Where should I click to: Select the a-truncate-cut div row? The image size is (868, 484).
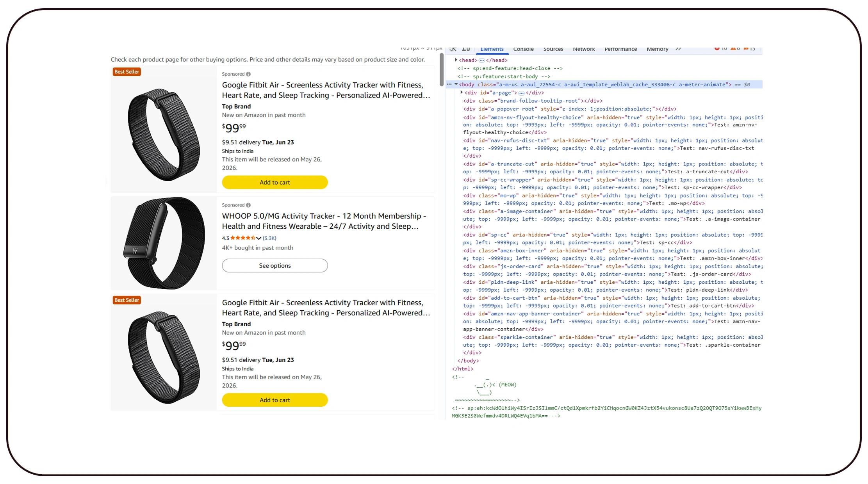click(613, 168)
